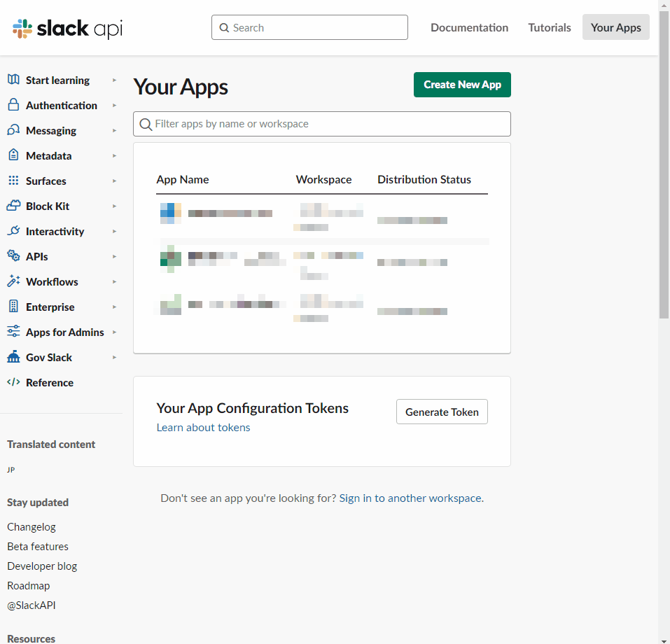Expand the Apps for Admins section arrow

[115, 332]
